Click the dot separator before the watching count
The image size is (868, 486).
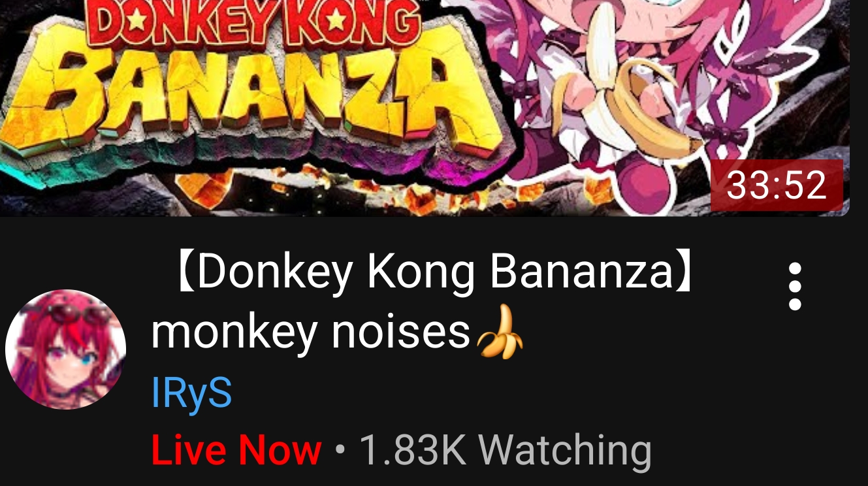point(339,451)
